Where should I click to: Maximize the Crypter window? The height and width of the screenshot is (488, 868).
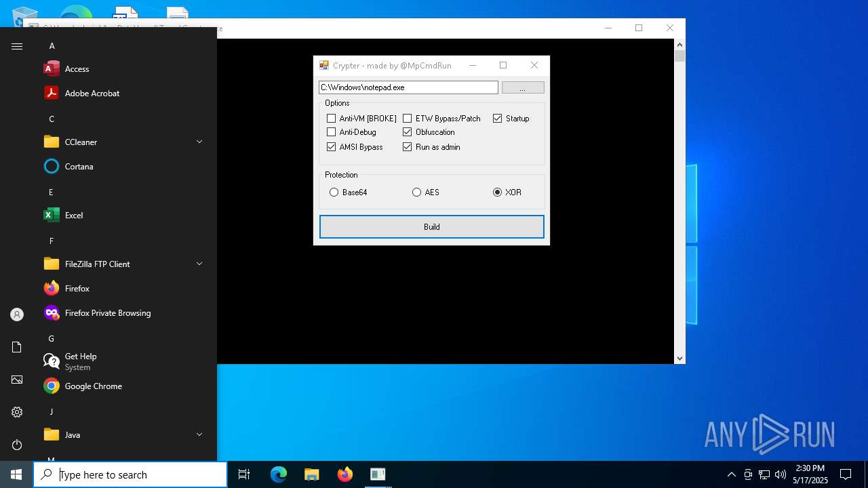pos(503,66)
